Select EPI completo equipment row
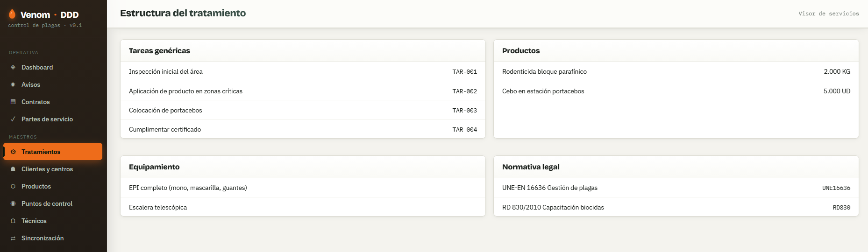This screenshot has height=252, width=868. (x=303, y=188)
